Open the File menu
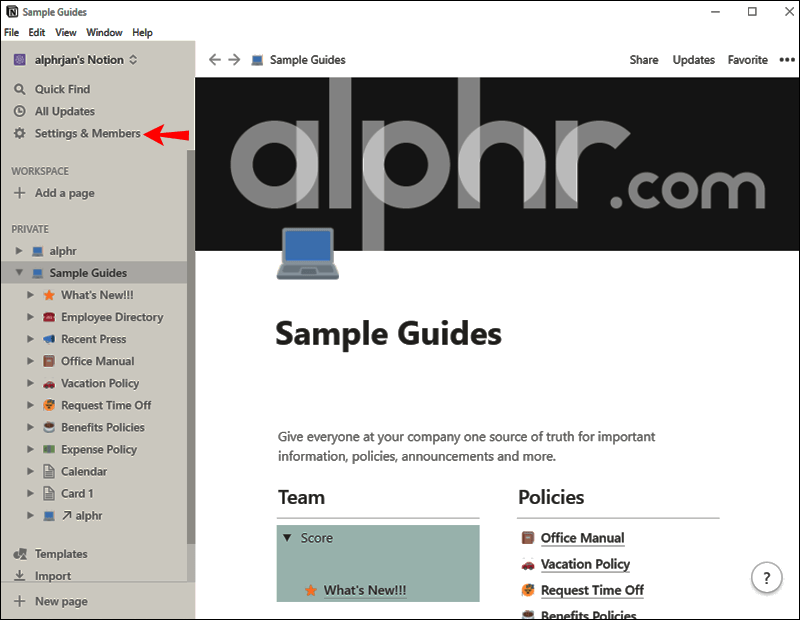Viewport: 800px width, 620px height. [11, 32]
